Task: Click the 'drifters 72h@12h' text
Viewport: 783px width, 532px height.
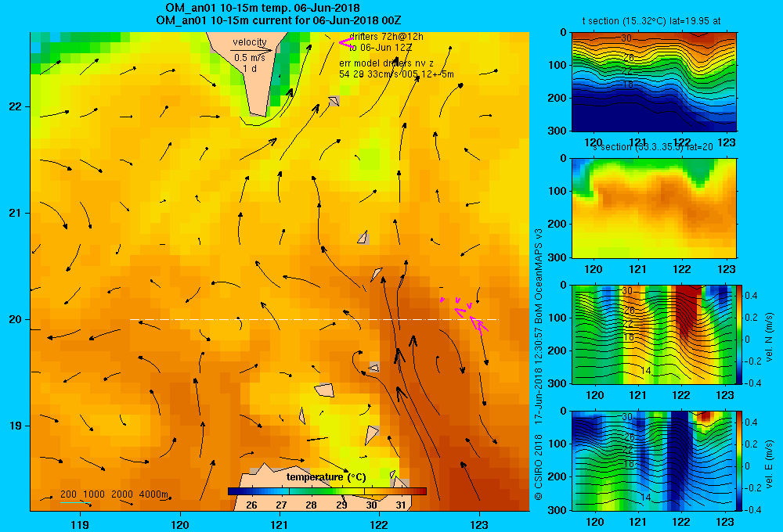Action: [386, 37]
